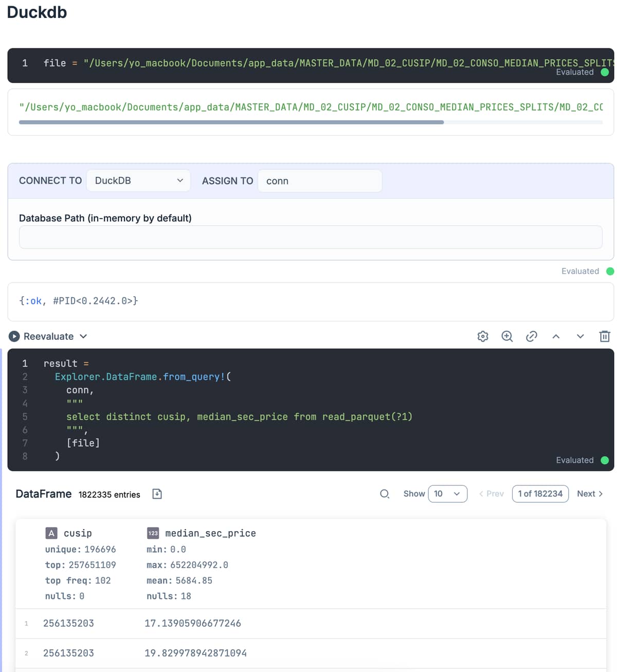Screen dimensions: 617x672
Task: Click the Database Path input field
Action: (311, 237)
